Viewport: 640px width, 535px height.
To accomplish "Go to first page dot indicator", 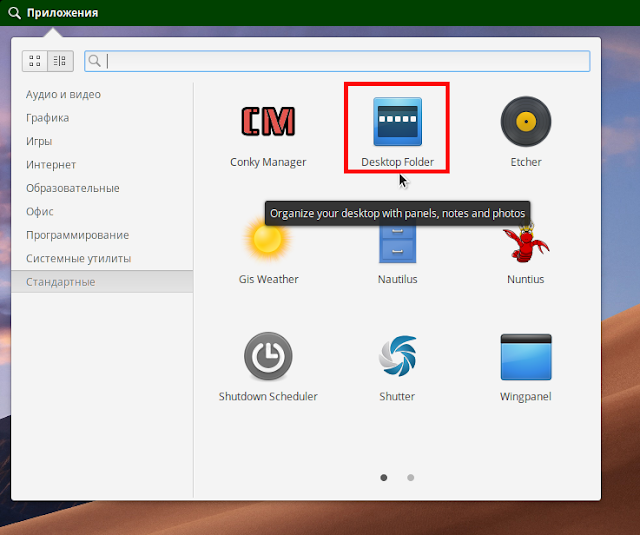I will [384, 477].
